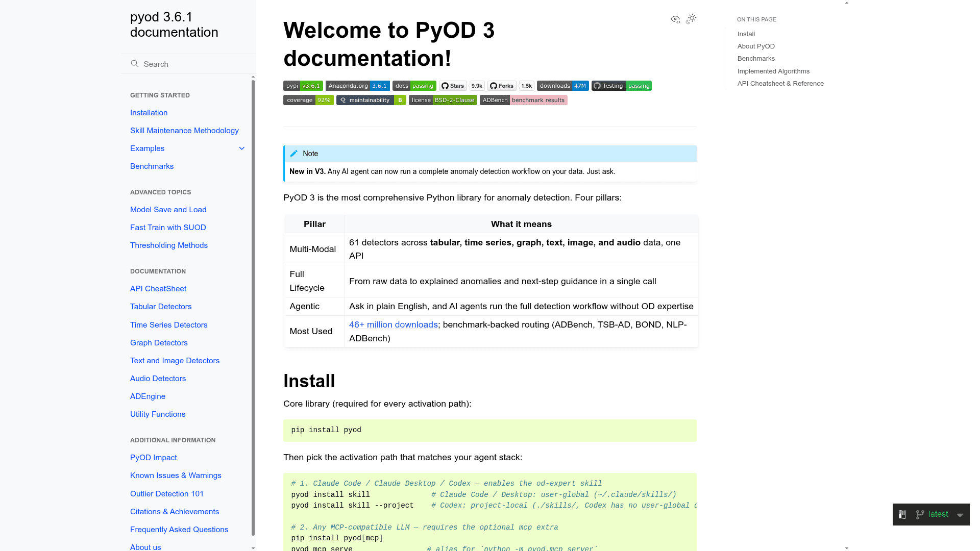The image size is (980, 551).
Task: Click the GitHub Forks badge
Action: (502, 86)
